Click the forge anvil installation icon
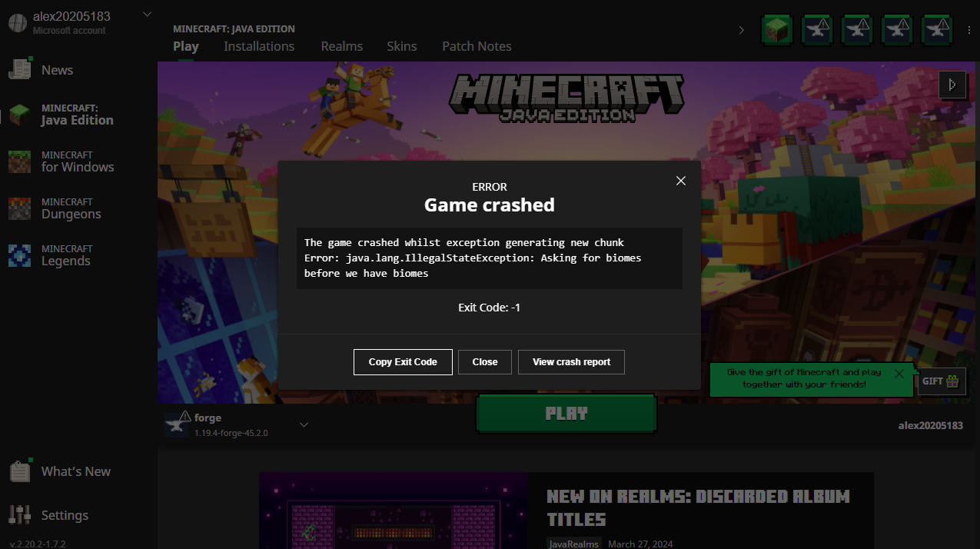 (176, 425)
